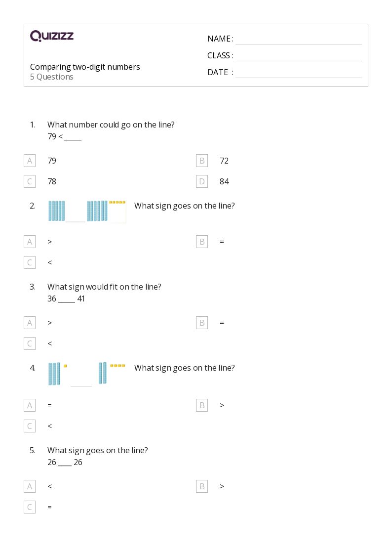Mark box C for answer 78
392x555 pixels.
pyautogui.click(x=30, y=181)
